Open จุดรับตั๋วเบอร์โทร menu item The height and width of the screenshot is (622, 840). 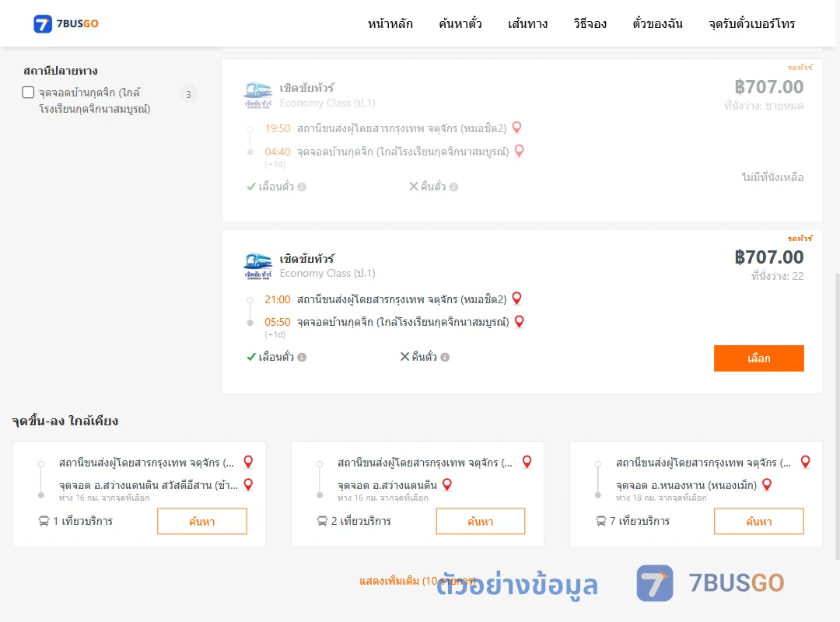(751, 23)
